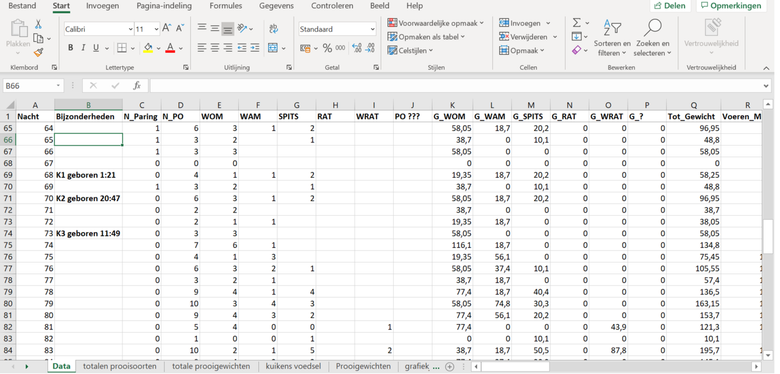Align text to middle vertically
The height and width of the screenshot is (374, 780).
tap(214, 28)
